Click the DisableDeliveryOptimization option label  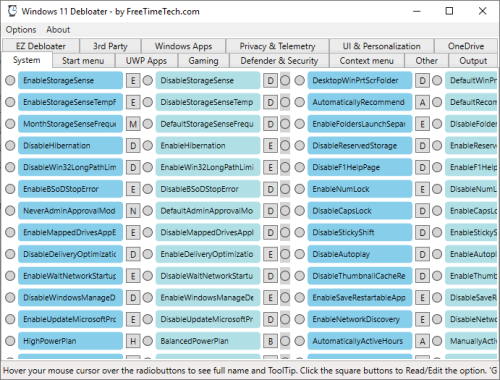tap(70, 254)
